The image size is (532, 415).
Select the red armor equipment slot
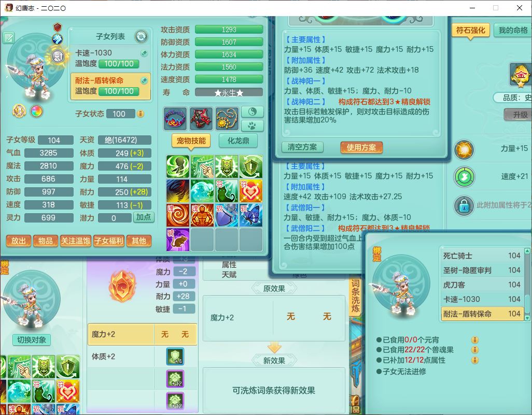201,119
